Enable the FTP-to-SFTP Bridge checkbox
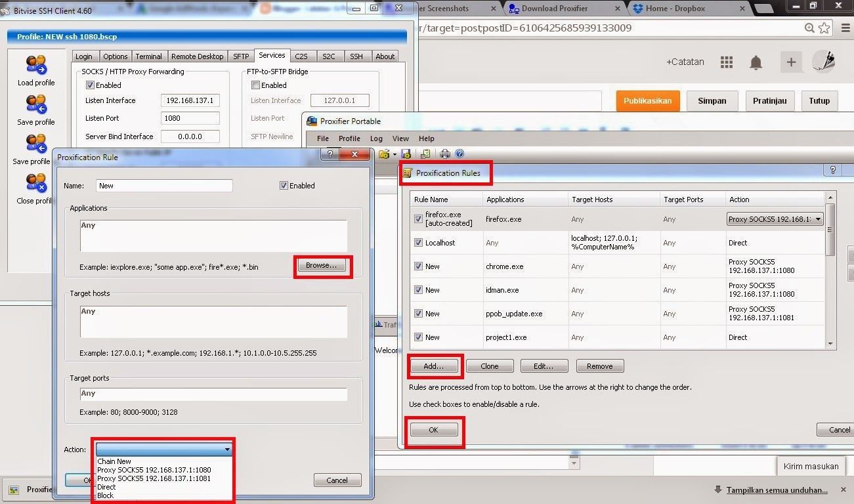 tap(255, 85)
